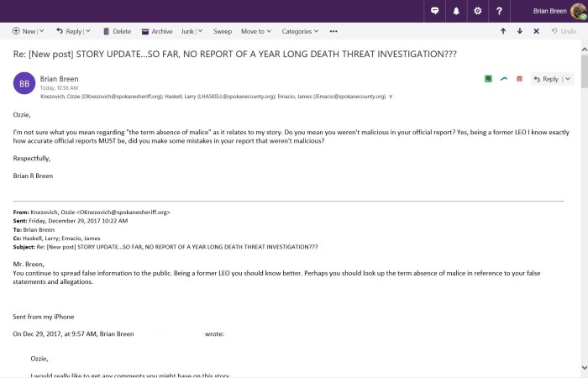The image size is (588, 378).
Task: Click the green icon beside Reply
Action: [x=488, y=79]
